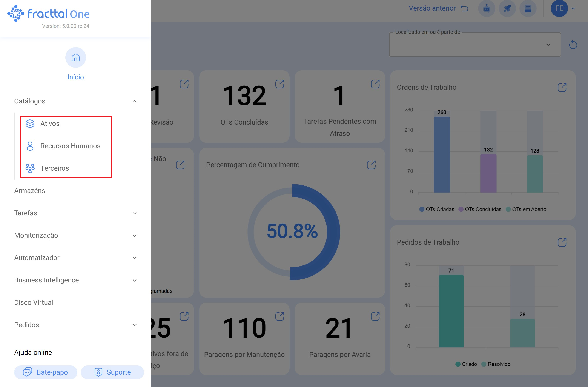The width and height of the screenshot is (588, 387).
Task: Open Armazéns menu item
Action: click(x=30, y=191)
